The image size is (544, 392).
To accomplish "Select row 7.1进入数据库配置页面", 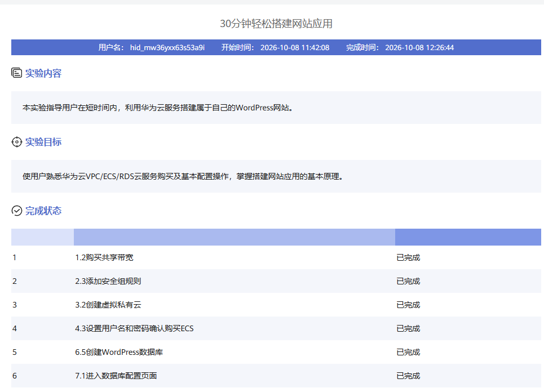I will click(276, 376).
